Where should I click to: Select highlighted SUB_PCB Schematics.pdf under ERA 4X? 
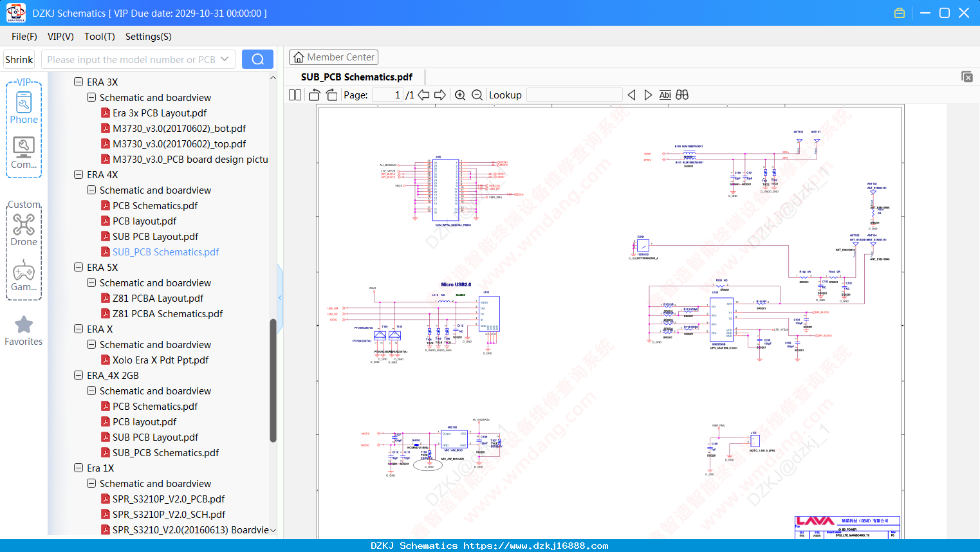(166, 252)
